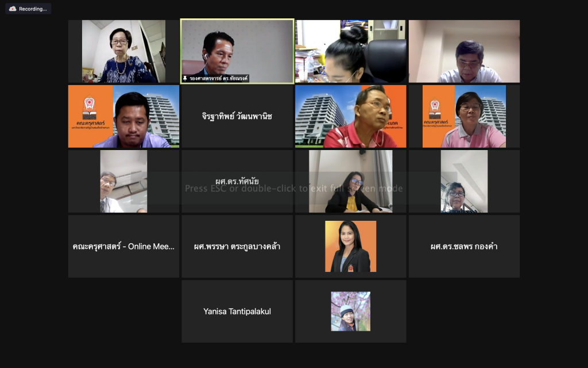The image size is (588, 368).
Task: Select the ผศ.ดร.ชลพร กองคำ participant tile
Action: 464,246
